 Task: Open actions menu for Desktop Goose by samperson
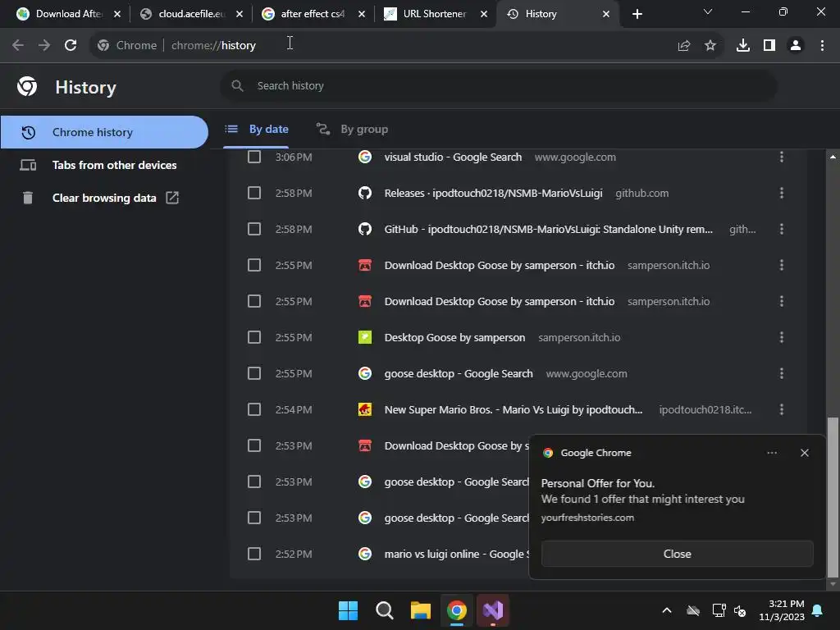pyautogui.click(x=781, y=337)
